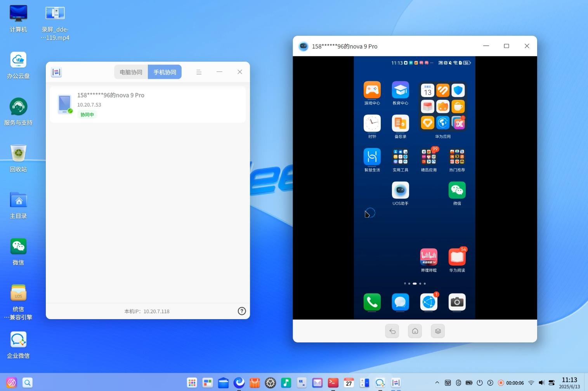Open the launcher grid in taskbar

coord(192,382)
